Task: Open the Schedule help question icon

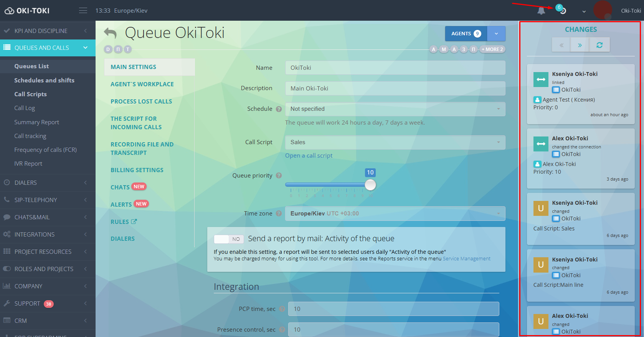Action: [x=279, y=109]
